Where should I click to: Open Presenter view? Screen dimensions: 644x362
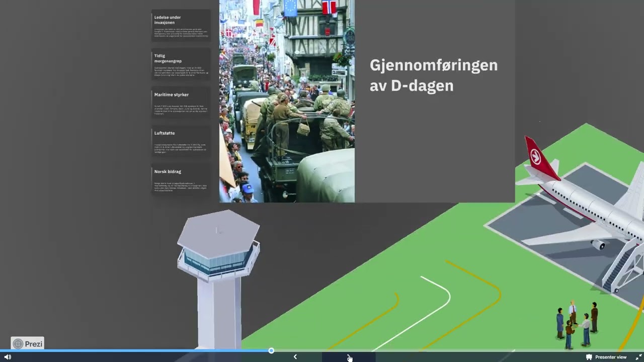(606, 357)
